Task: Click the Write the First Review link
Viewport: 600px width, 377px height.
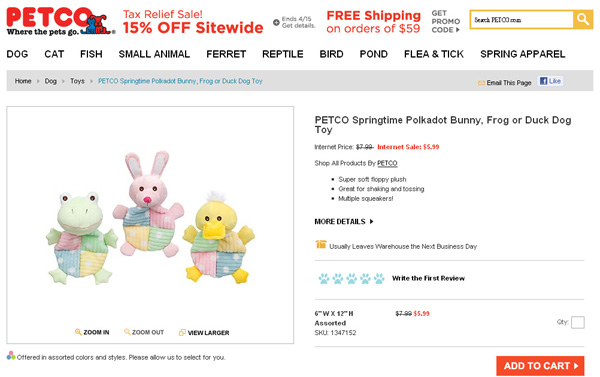Action: click(x=428, y=278)
